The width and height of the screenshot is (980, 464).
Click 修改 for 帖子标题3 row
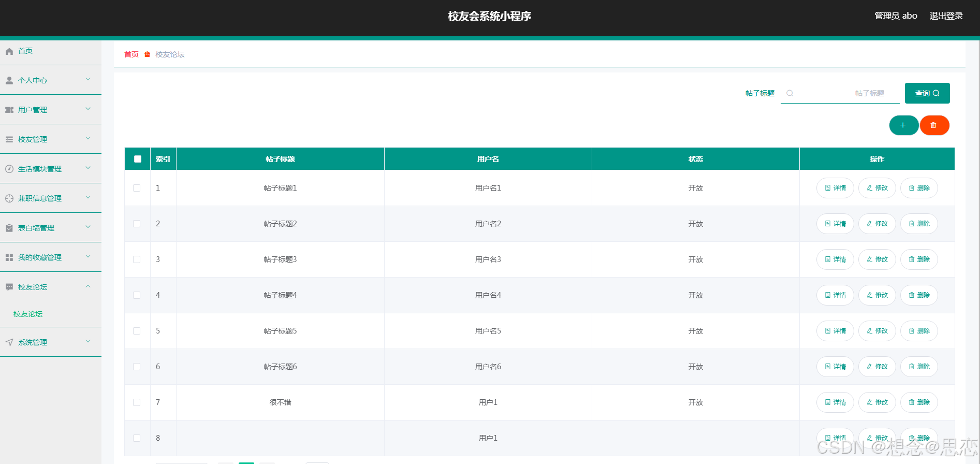877,259
